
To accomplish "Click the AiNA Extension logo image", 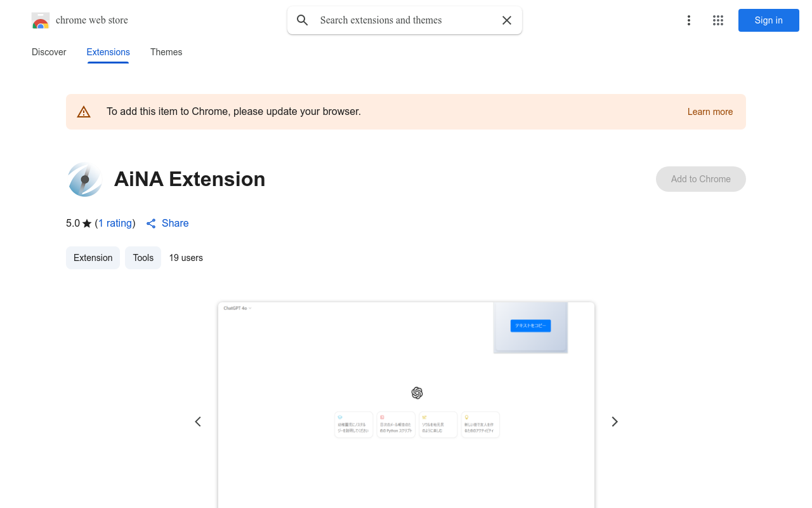I will tap(84, 179).
